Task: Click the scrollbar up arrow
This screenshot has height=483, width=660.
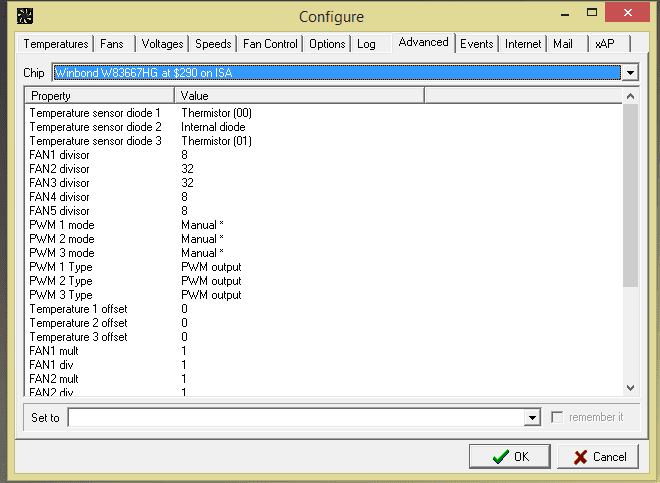Action: click(630, 96)
